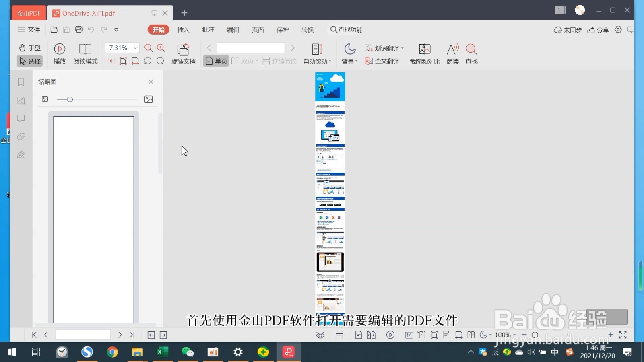Viewport: 644px width, 362px height.
Task: Add a new tab with plus button
Action: click(x=184, y=13)
